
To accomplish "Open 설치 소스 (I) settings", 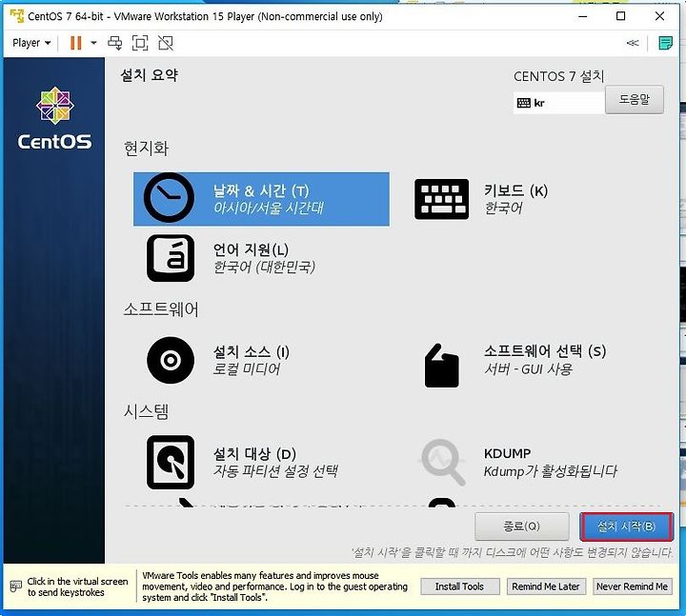I will [251, 360].
